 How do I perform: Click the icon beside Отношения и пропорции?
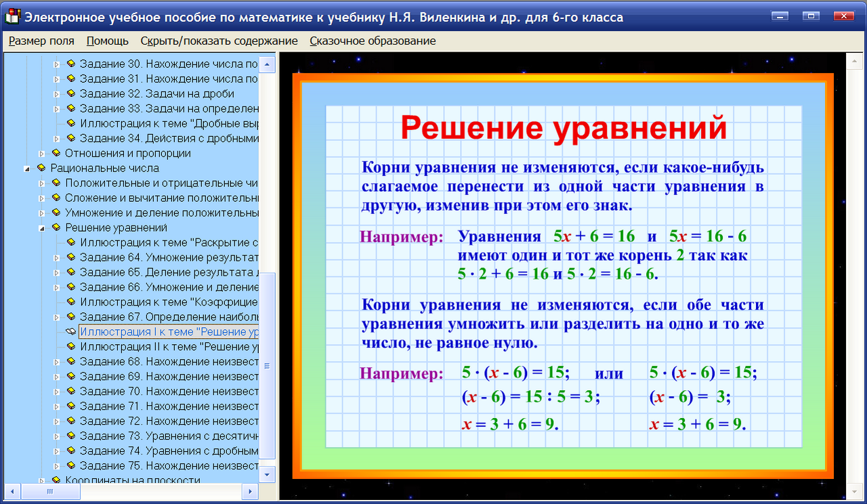coord(58,153)
